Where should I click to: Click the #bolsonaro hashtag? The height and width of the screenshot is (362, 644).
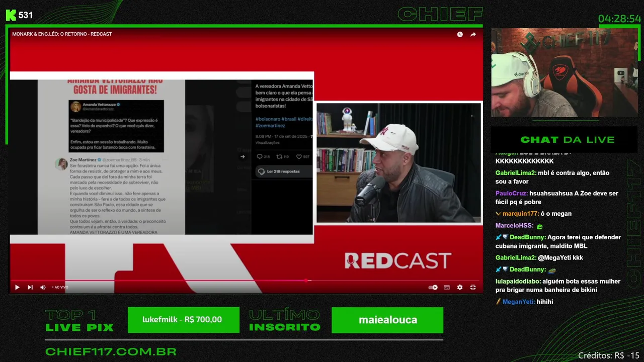coord(267,119)
